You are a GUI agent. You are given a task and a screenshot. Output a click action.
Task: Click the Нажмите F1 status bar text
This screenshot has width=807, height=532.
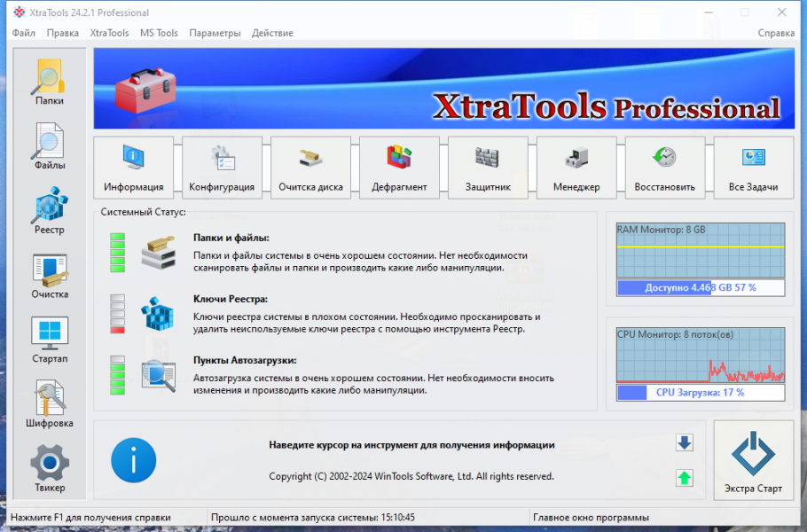pos(90,518)
